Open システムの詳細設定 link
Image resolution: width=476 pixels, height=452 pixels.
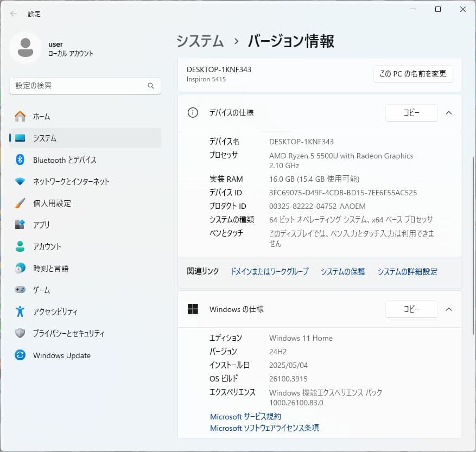tap(408, 271)
